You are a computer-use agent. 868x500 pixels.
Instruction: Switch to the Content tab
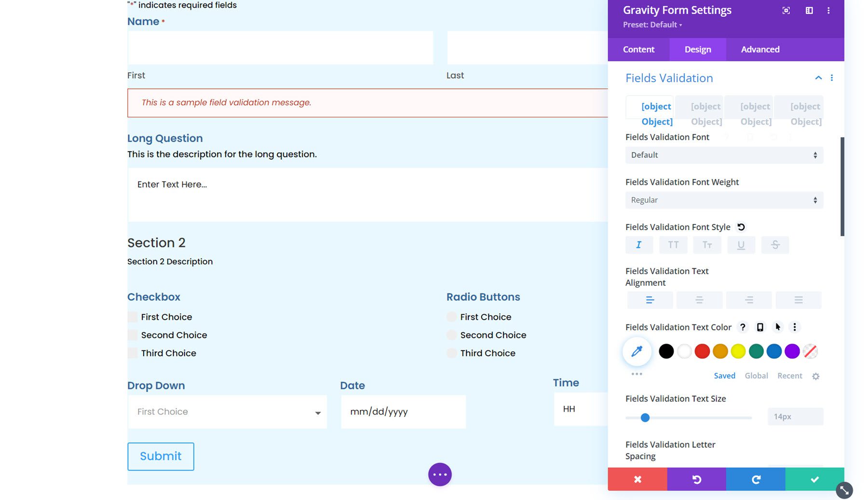(638, 49)
